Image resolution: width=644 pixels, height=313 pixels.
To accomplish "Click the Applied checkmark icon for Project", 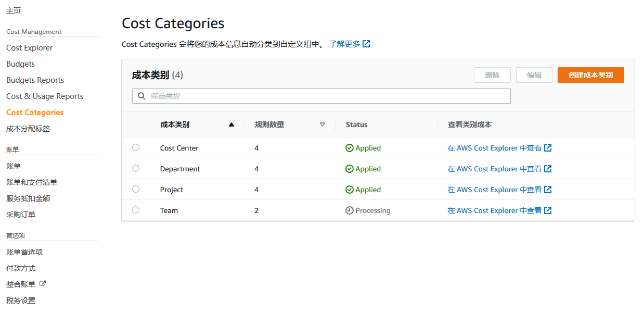I will click(x=350, y=190).
